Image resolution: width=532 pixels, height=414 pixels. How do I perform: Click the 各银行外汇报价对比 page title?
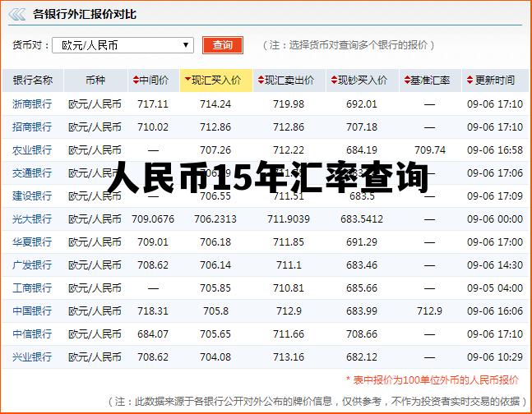click(x=85, y=14)
